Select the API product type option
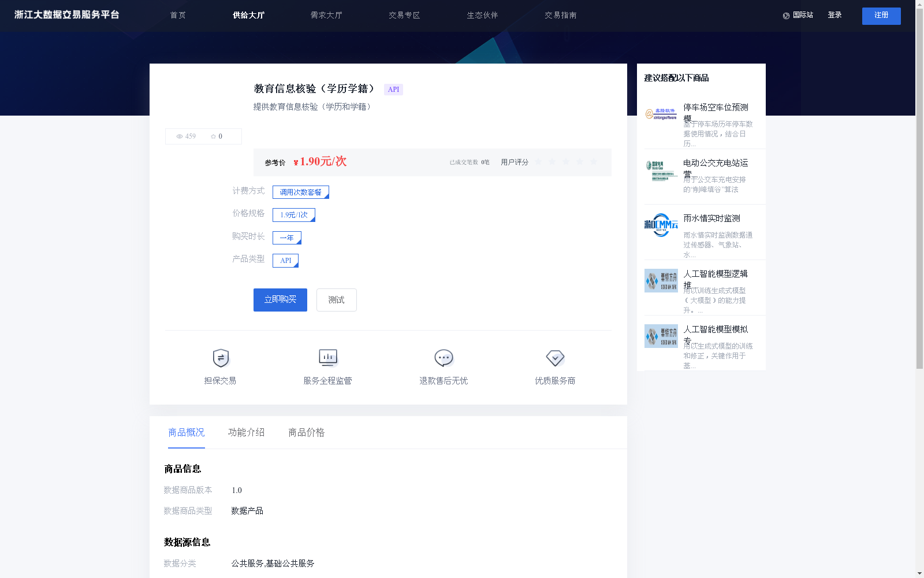924x578 pixels. [285, 261]
